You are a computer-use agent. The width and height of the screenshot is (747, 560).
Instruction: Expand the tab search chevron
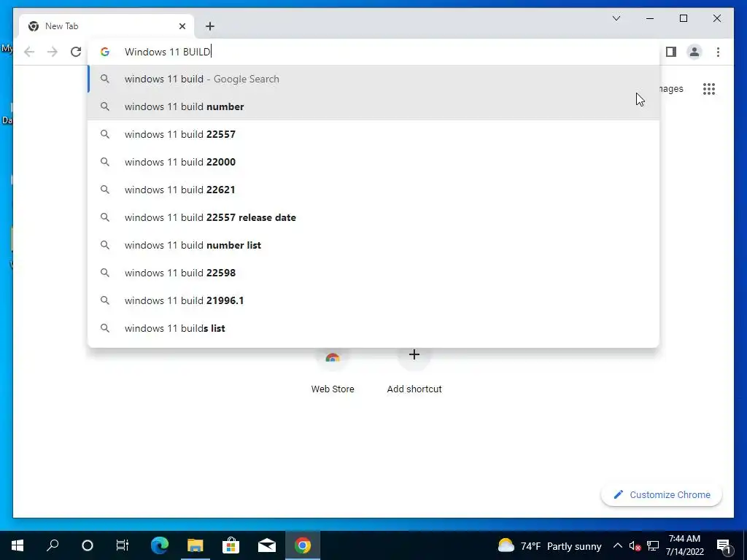pyautogui.click(x=616, y=18)
